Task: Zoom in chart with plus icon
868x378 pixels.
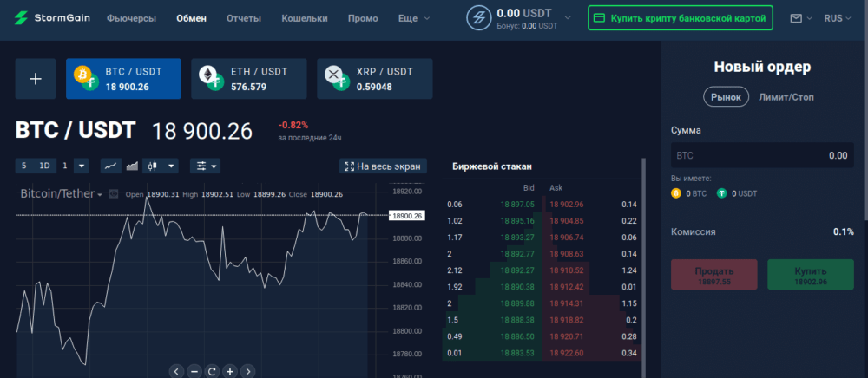Action: tap(229, 371)
